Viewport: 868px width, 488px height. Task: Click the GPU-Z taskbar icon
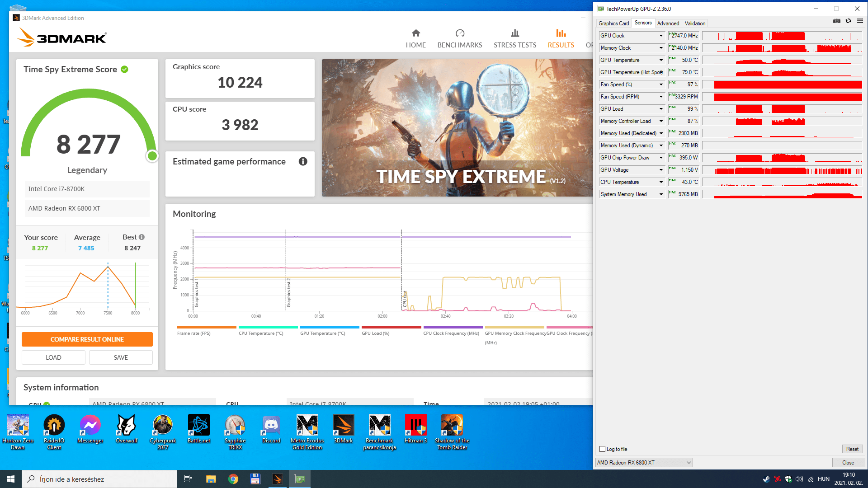(x=300, y=479)
